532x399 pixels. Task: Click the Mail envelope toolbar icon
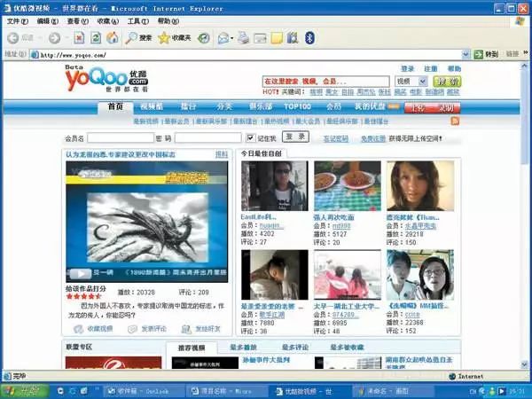[223, 38]
